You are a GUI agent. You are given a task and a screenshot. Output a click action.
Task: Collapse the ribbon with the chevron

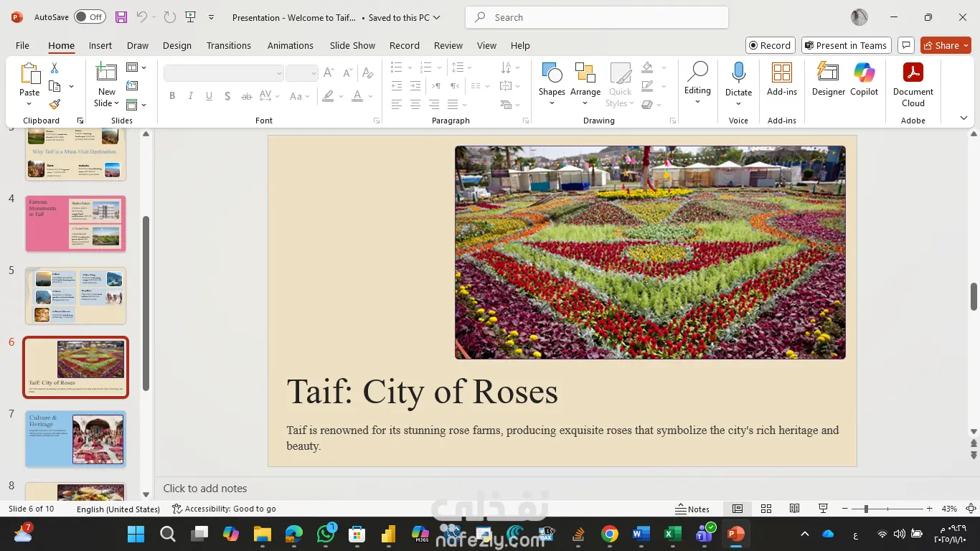(x=963, y=118)
